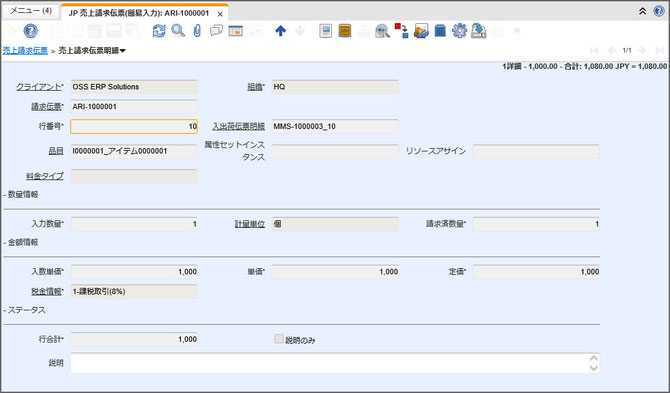Open the Archive cabinet icon
The height and width of the screenshot is (393, 670).
coord(345,31)
